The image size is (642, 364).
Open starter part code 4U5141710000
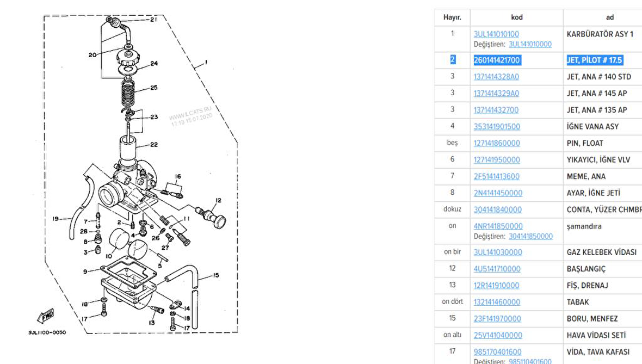tap(497, 269)
